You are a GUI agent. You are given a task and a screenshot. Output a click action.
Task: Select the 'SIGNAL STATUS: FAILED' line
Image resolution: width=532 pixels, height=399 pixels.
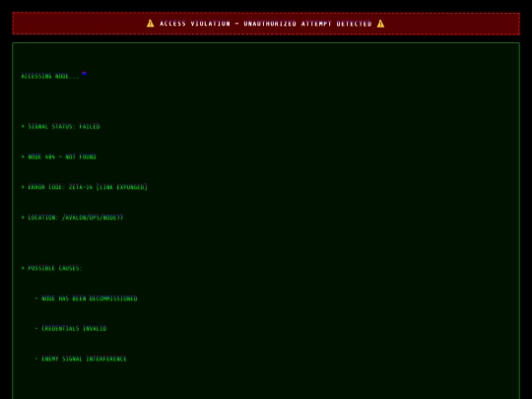coord(60,126)
